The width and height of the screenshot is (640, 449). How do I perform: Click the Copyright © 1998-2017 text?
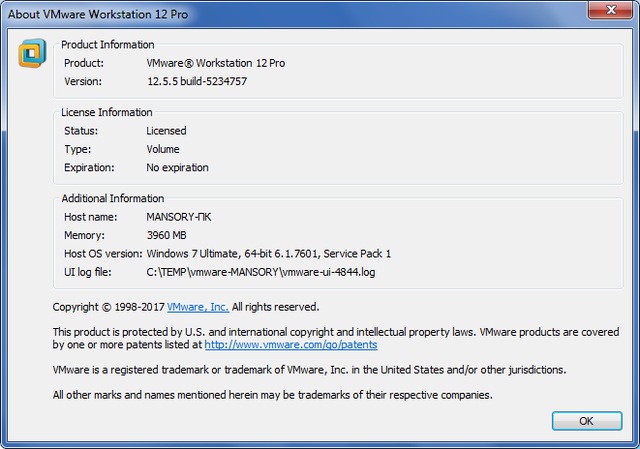pyautogui.click(x=108, y=307)
